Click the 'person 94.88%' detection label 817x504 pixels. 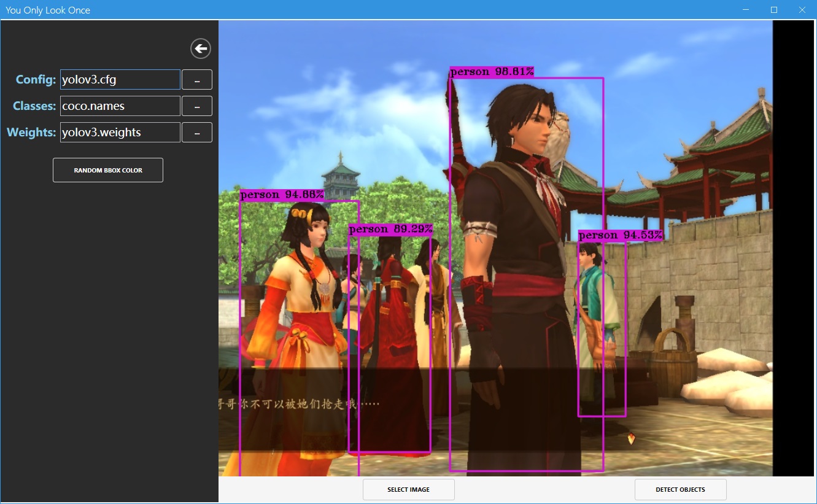click(282, 195)
